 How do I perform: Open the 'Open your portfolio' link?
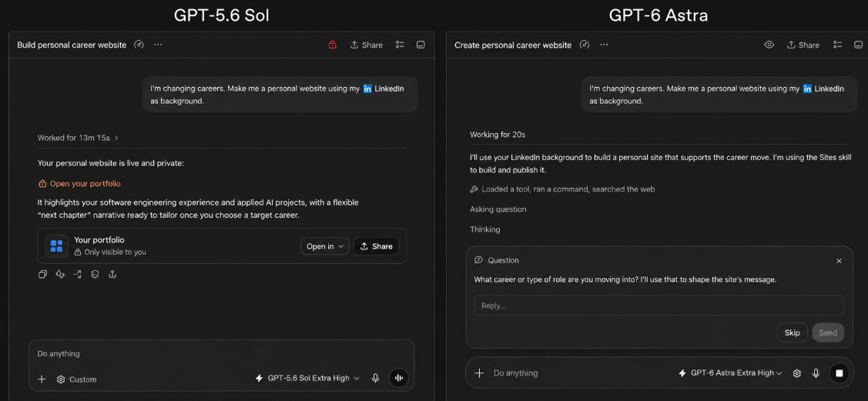click(x=79, y=184)
